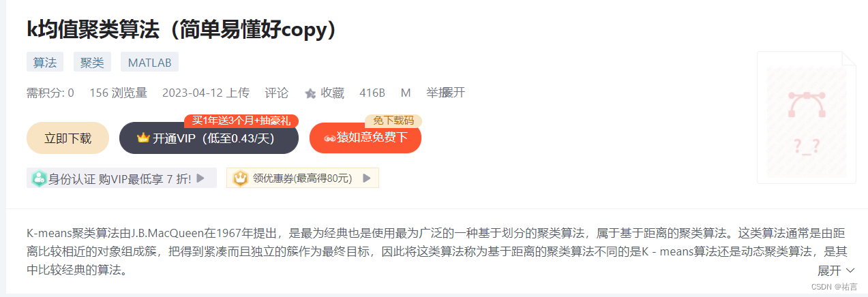Click the 猿如意免费下 button
868x297 pixels.
(365, 138)
